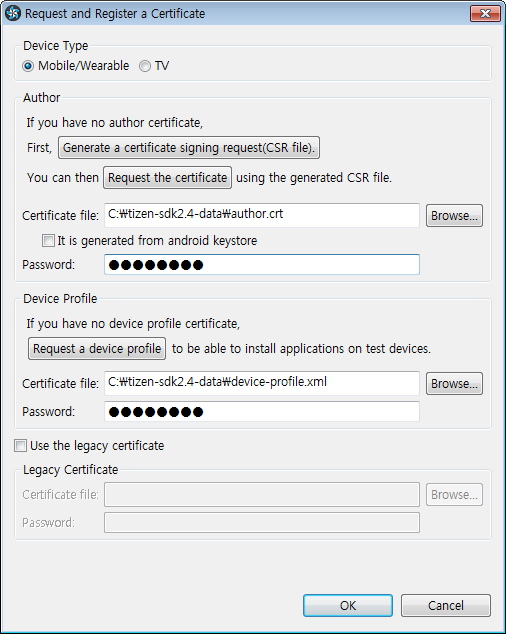The width and height of the screenshot is (506, 634).
Task: Confirm the dialog with OK
Action: click(348, 605)
